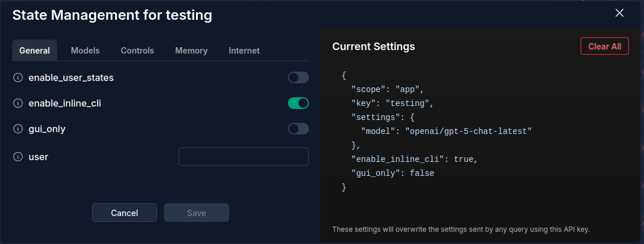Click the gui_only label text
This screenshot has height=244, width=644.
tap(47, 129)
